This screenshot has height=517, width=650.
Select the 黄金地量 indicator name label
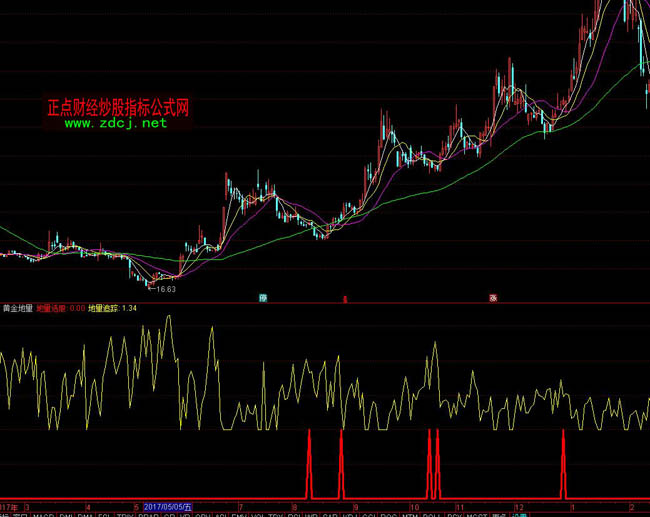tap(17, 309)
